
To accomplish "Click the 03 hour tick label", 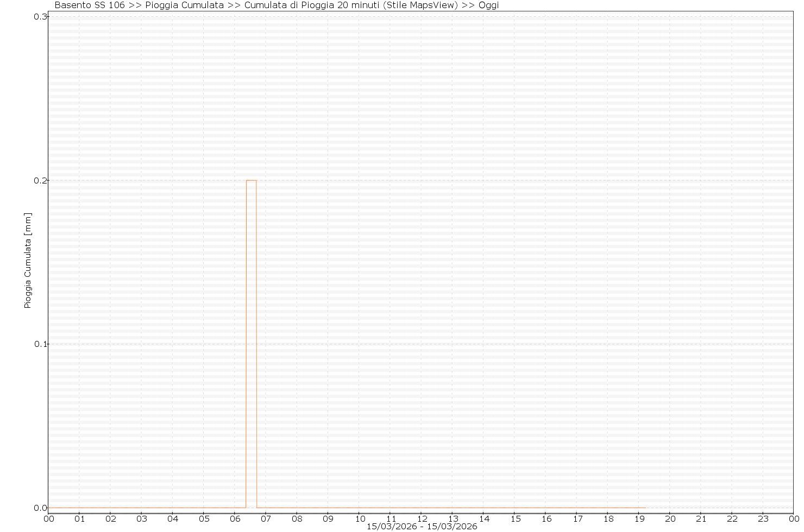I will [142, 518].
